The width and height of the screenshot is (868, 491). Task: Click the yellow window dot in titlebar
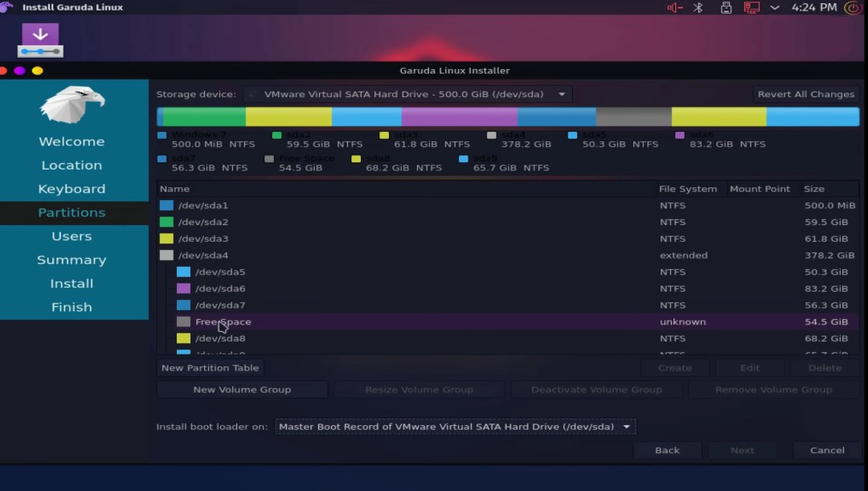pos(37,71)
